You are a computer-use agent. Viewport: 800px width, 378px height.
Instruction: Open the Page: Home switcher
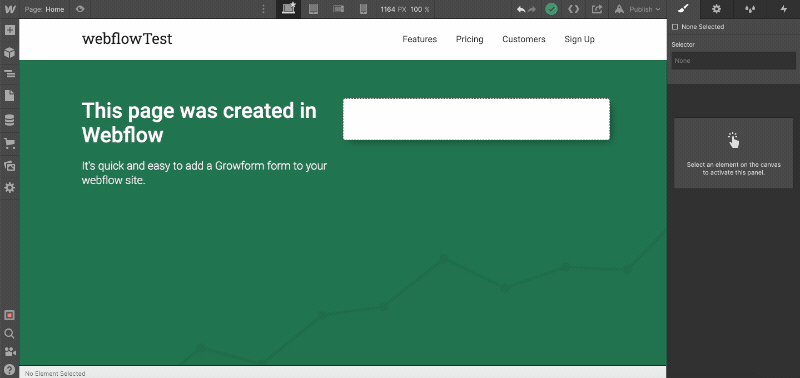[44, 9]
